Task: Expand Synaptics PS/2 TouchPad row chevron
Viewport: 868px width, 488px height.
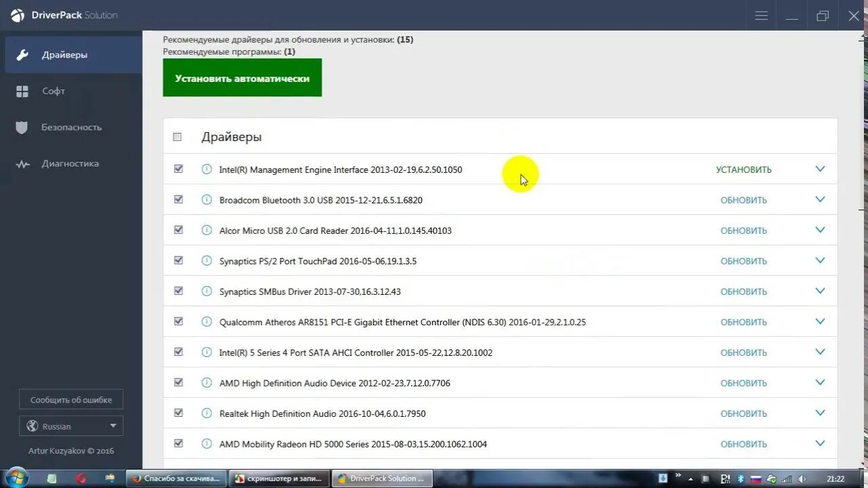Action: 820,260
